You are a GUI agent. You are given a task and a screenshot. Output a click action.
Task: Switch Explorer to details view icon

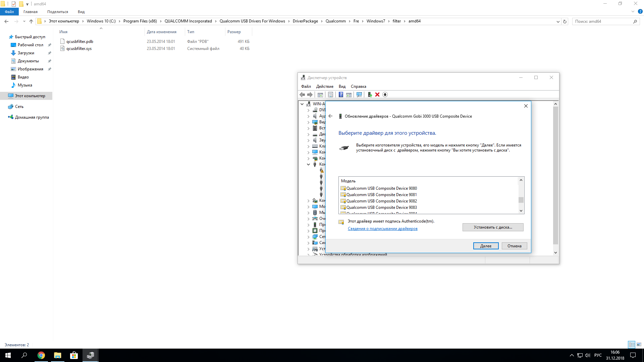click(x=632, y=345)
